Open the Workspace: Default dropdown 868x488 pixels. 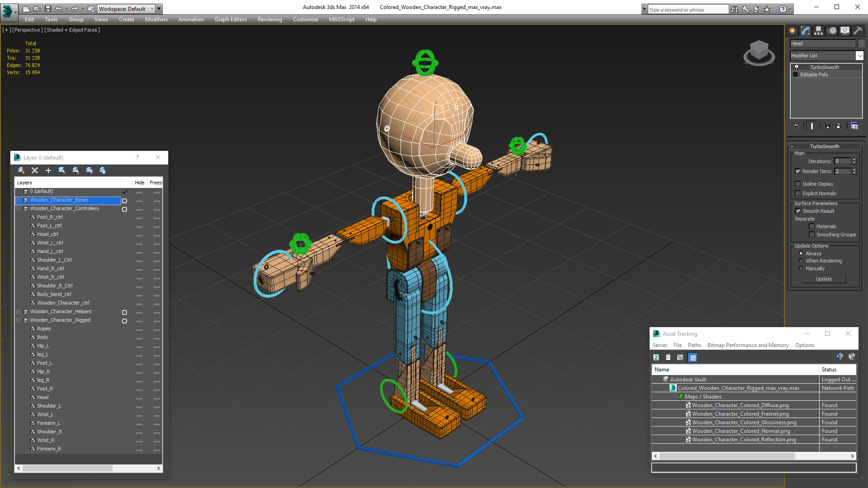pos(126,9)
